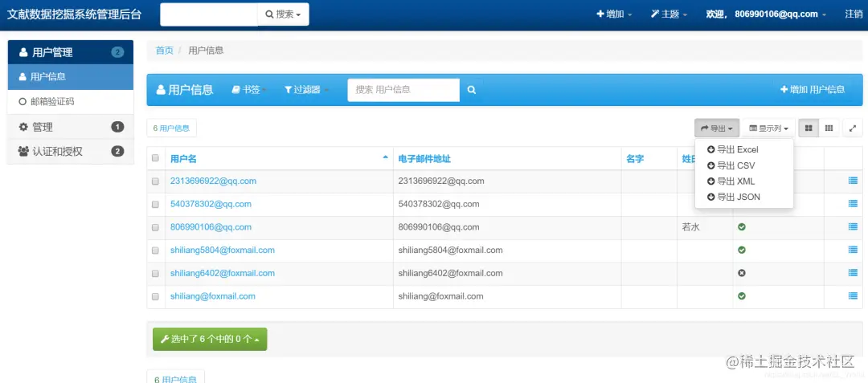Click the badge 1 beside 管理
The width and height of the screenshot is (868, 383).
click(117, 127)
